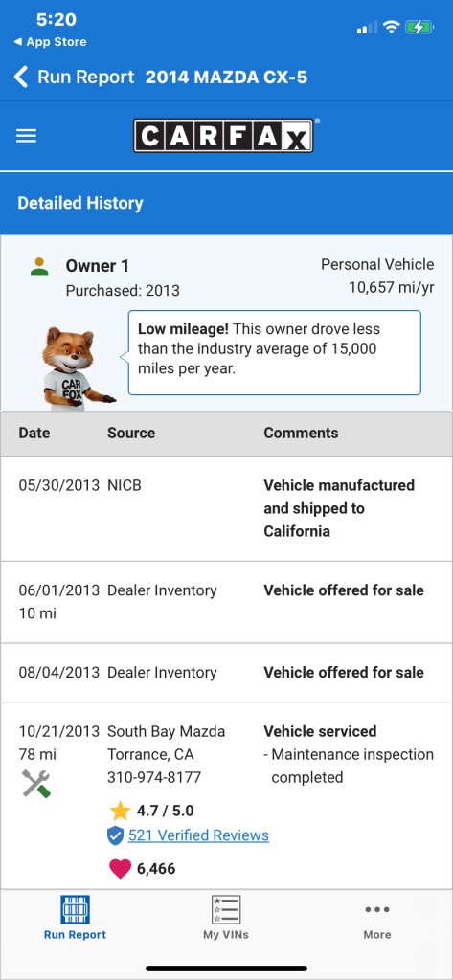The height and width of the screenshot is (980, 453).
Task: Tap the South Bay Mazda phone number
Action: coord(154,777)
